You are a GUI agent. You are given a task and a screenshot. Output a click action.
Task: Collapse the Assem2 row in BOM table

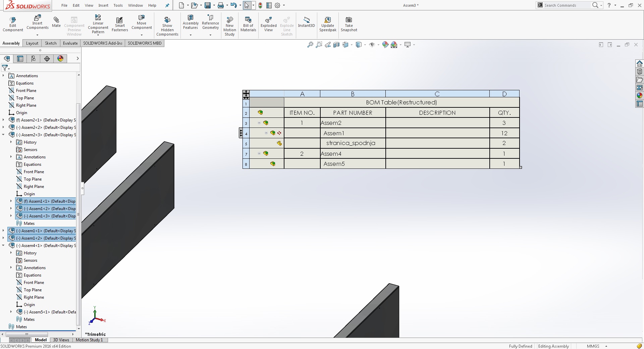click(259, 123)
